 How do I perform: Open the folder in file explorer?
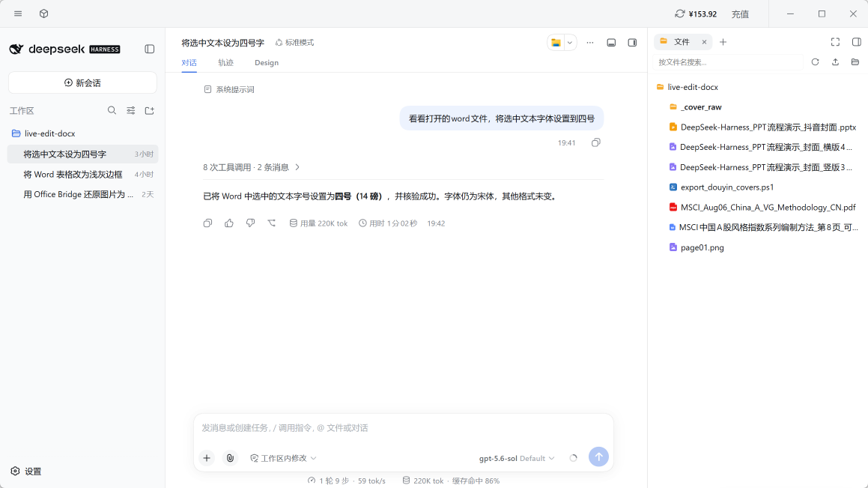pos(855,62)
